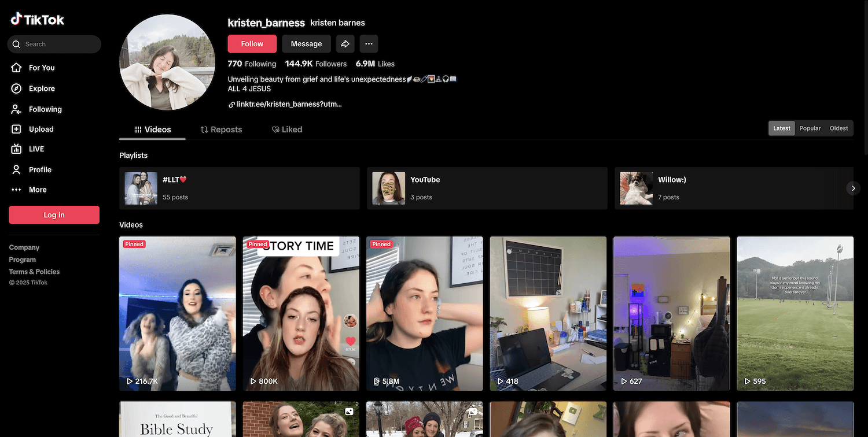868x437 pixels.
Task: Click the Following people icon
Action: coord(16,109)
